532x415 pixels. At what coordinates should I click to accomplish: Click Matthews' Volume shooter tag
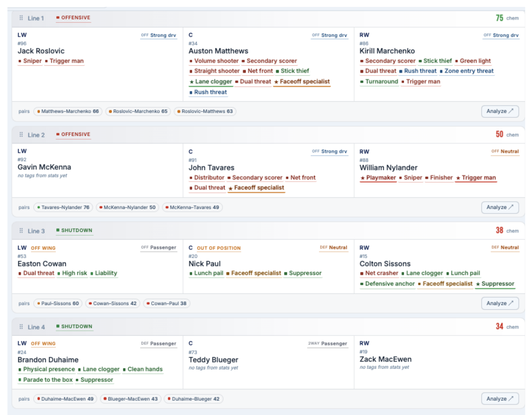click(x=214, y=61)
